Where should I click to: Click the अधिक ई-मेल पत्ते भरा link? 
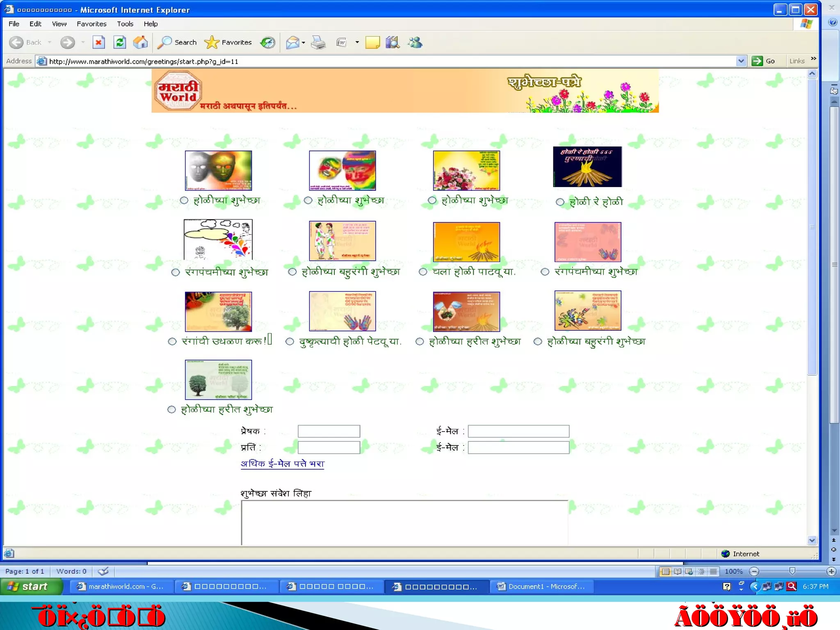point(282,464)
